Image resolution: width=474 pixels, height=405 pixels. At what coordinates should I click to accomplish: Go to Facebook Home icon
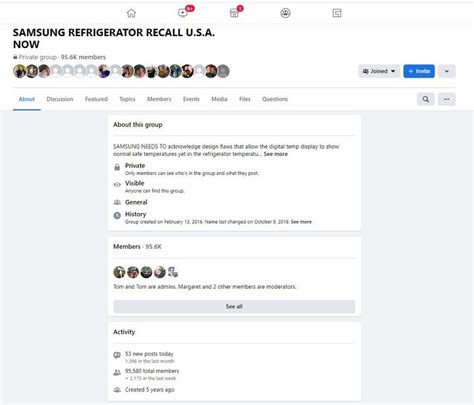131,13
